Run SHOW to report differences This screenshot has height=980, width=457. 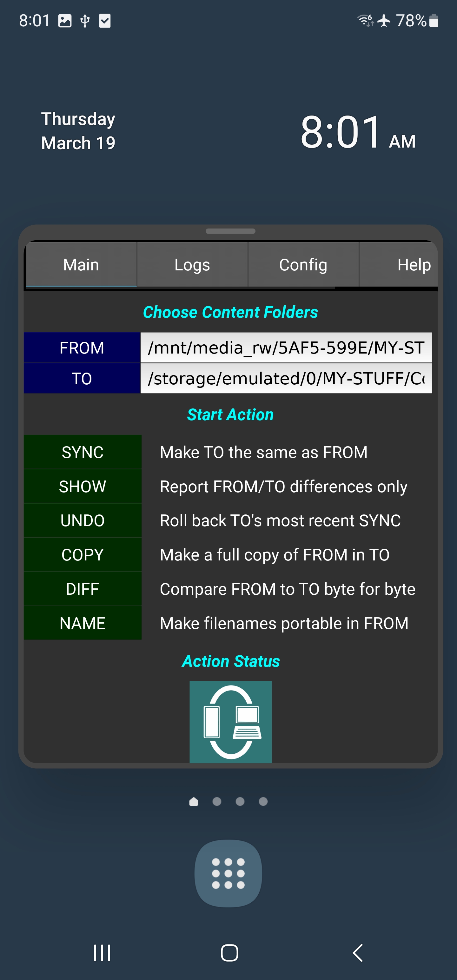tap(83, 486)
